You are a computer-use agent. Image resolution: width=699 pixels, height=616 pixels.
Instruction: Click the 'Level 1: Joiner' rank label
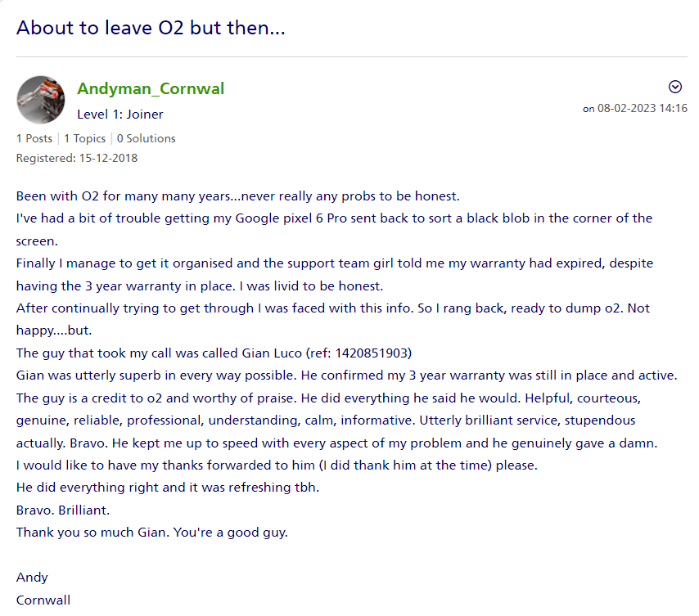pyautogui.click(x=120, y=115)
